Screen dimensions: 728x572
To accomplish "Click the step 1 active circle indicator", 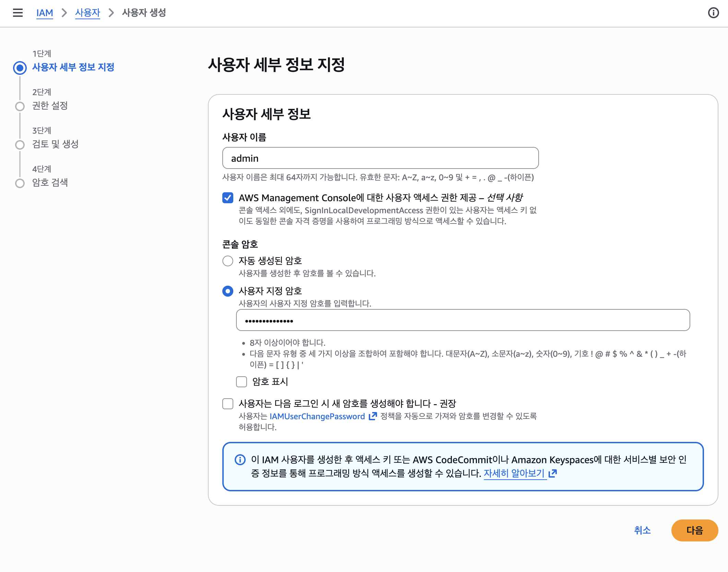I will click(x=20, y=68).
